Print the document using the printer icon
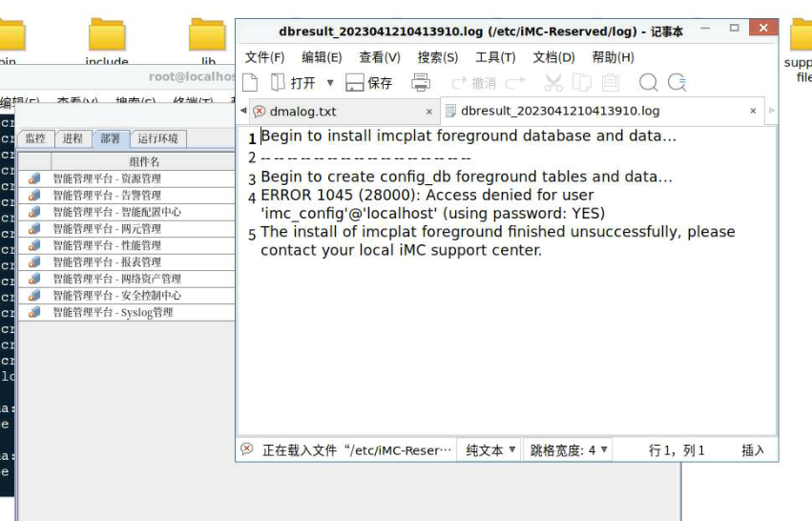 coord(421,82)
